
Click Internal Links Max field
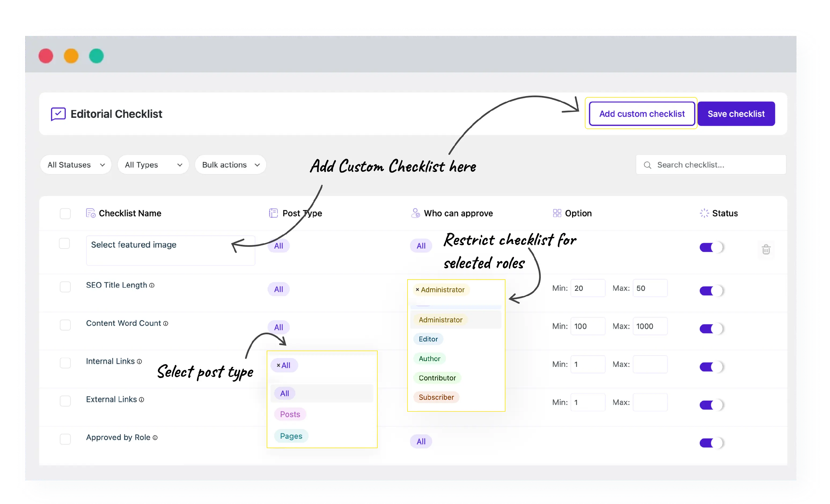click(x=650, y=365)
